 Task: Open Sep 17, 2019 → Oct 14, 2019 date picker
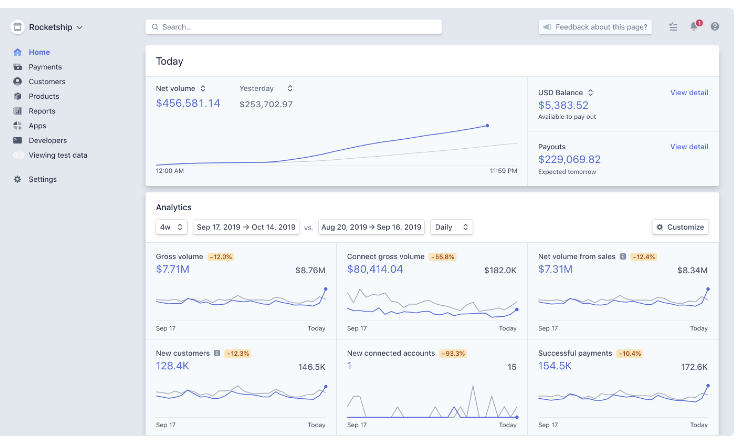pos(246,227)
